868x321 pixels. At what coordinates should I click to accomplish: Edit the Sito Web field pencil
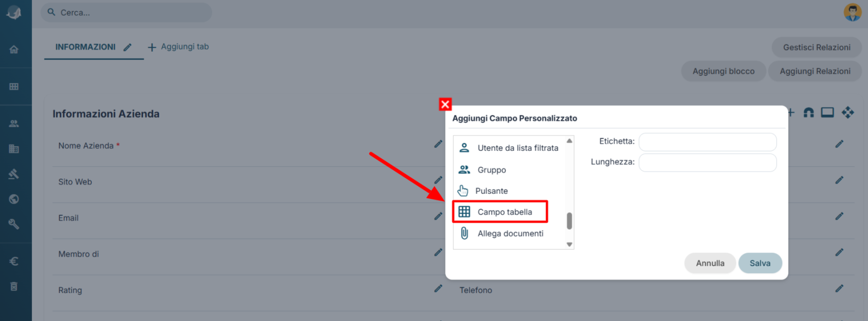438,180
